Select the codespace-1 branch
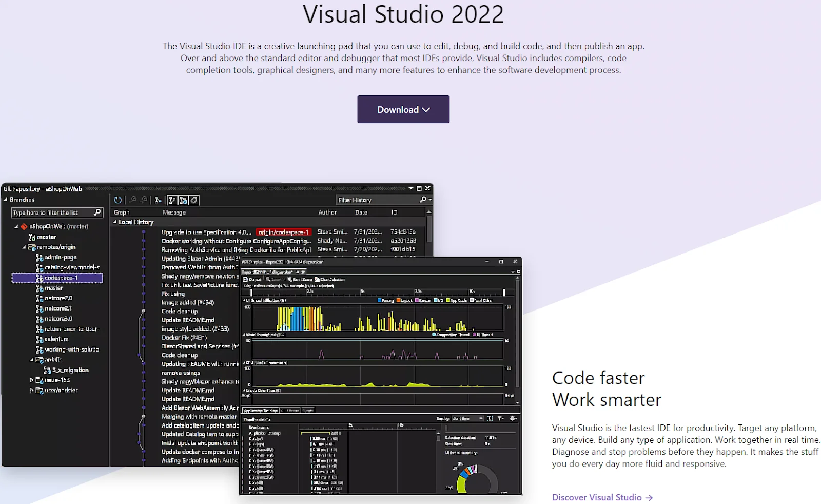 click(57, 278)
